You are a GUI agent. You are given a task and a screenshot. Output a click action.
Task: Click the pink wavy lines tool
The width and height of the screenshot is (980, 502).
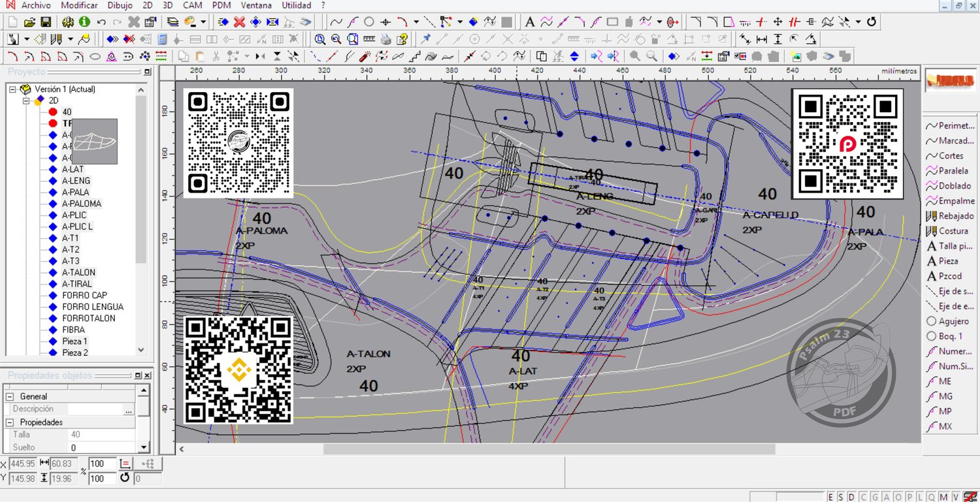pos(546,22)
